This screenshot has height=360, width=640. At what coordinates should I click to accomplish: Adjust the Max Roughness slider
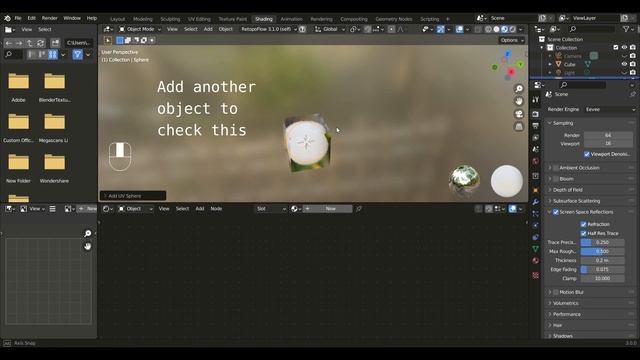click(x=602, y=251)
